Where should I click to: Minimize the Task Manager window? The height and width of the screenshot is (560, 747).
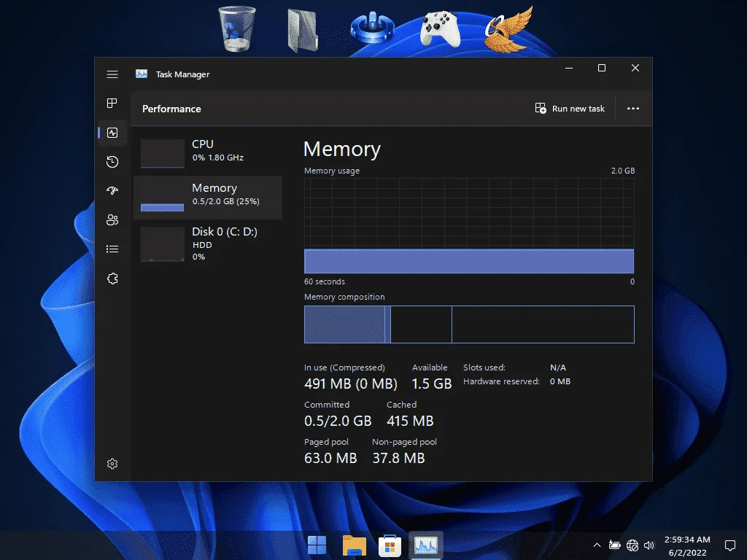[x=569, y=68]
